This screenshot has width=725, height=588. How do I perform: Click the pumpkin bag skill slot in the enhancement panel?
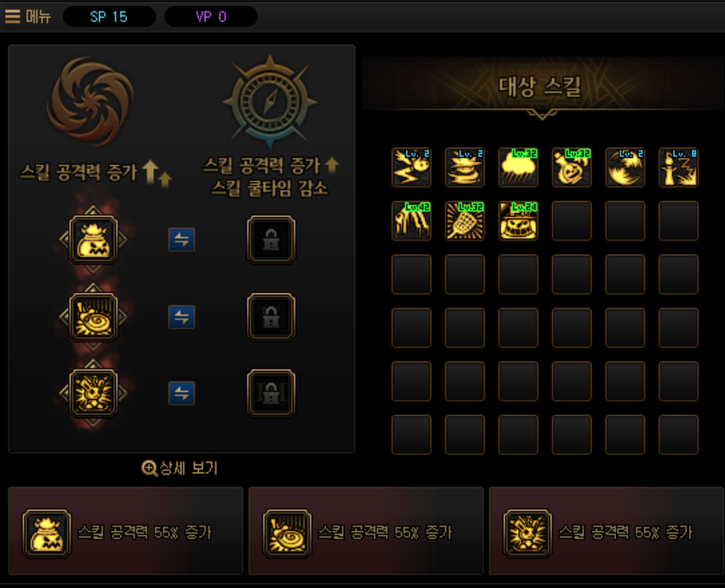click(x=94, y=240)
